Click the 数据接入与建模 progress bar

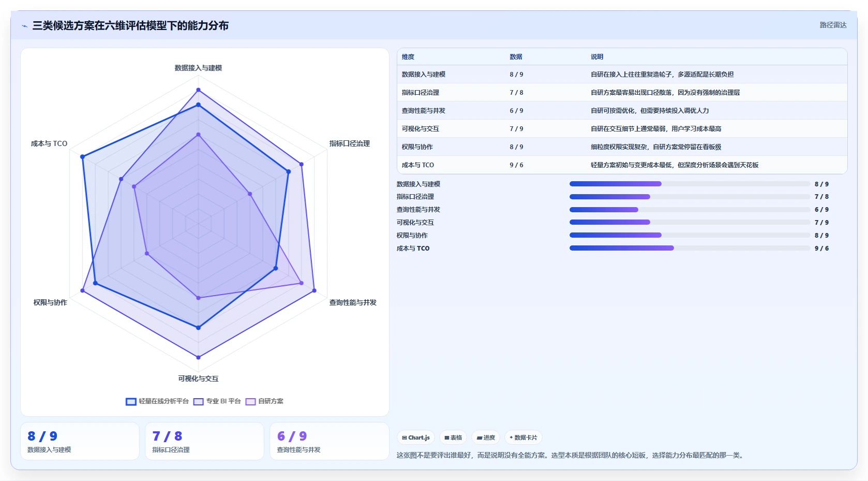pos(690,184)
